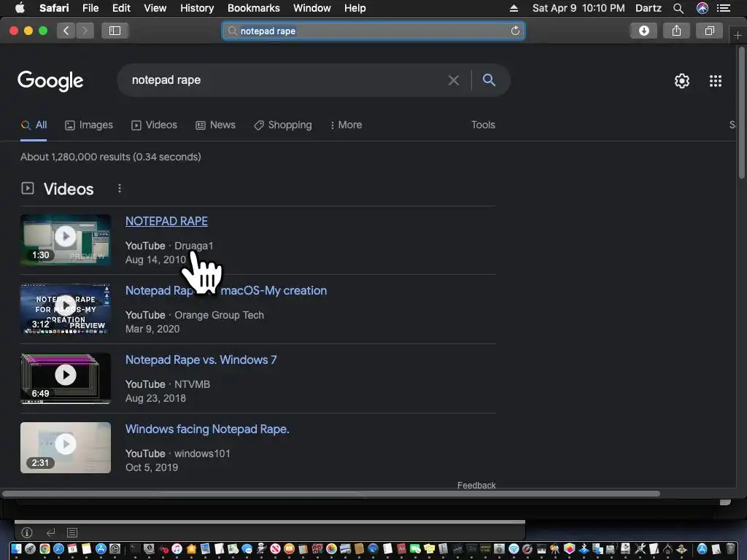Clear the Google search box with the X

[454, 80]
